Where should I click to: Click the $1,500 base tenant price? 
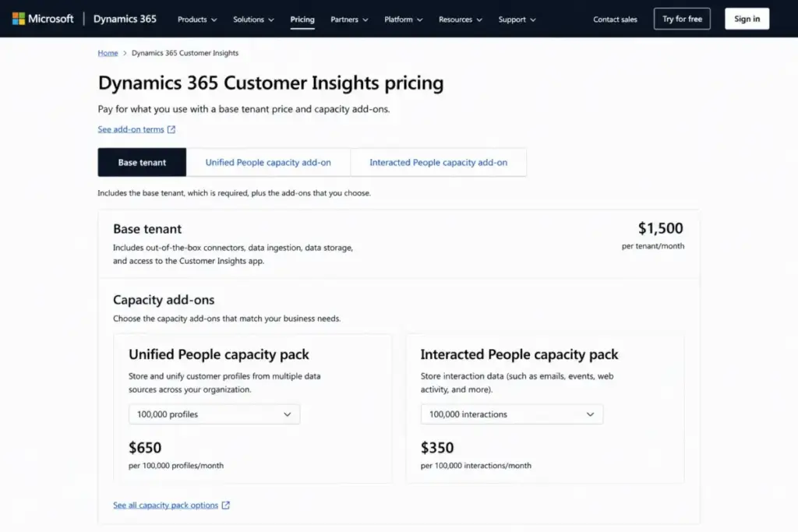tap(660, 228)
